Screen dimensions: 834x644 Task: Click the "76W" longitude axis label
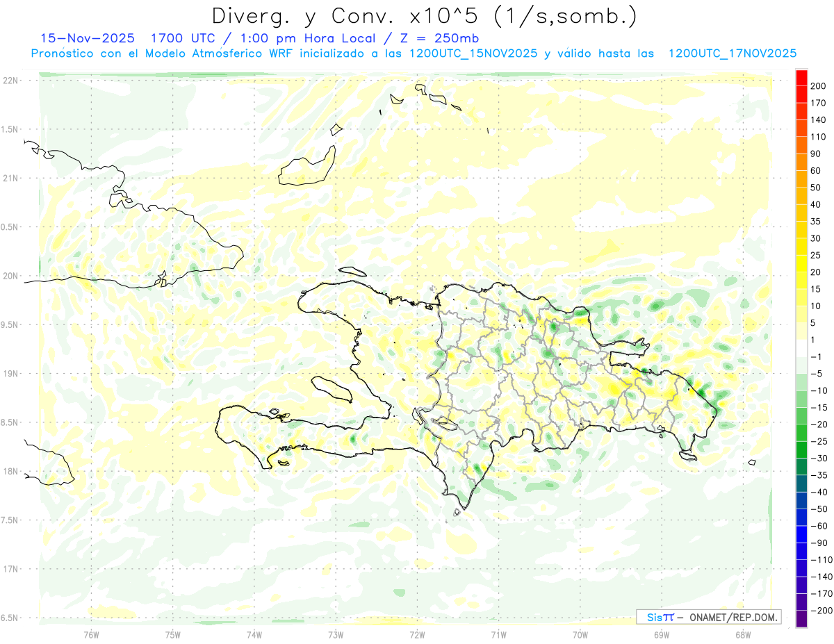pos(91,634)
